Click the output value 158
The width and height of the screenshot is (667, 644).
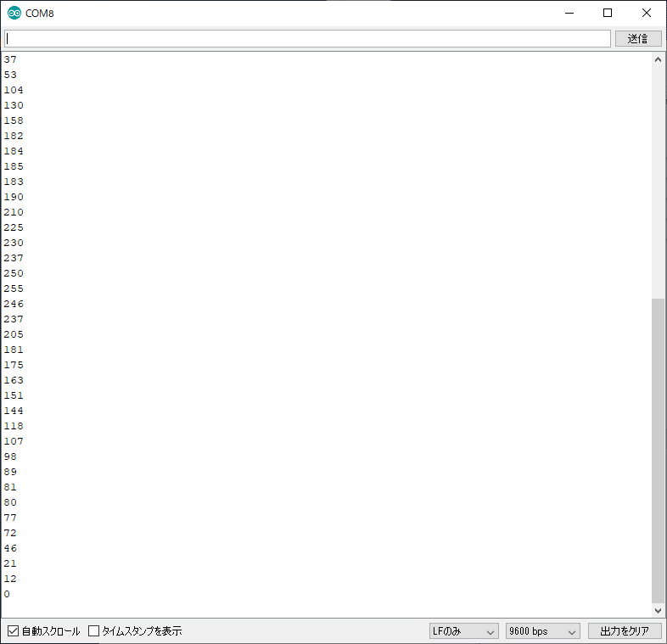14,120
